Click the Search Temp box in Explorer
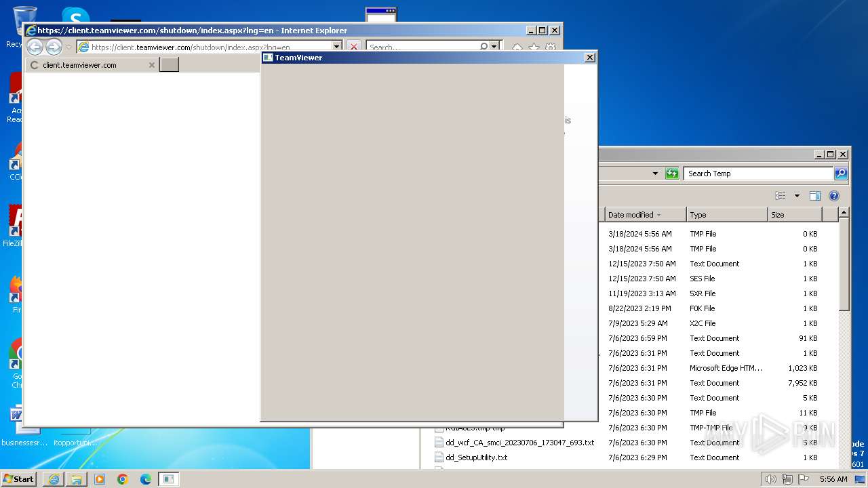The height and width of the screenshot is (488, 868). 758,174
